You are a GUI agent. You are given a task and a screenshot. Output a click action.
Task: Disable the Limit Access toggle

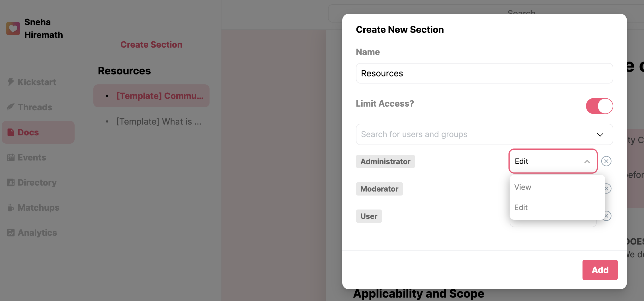pos(599,106)
